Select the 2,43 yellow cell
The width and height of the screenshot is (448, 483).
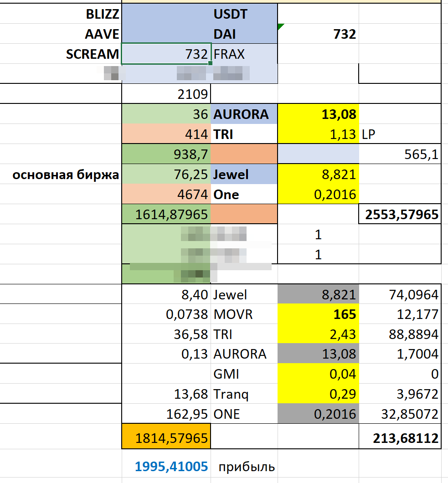[x=318, y=334]
